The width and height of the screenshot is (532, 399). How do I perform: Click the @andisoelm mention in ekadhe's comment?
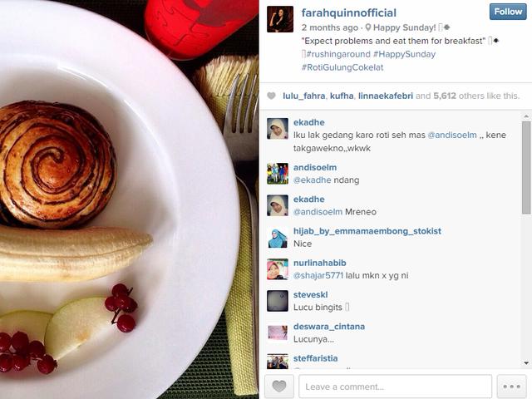(x=452, y=135)
